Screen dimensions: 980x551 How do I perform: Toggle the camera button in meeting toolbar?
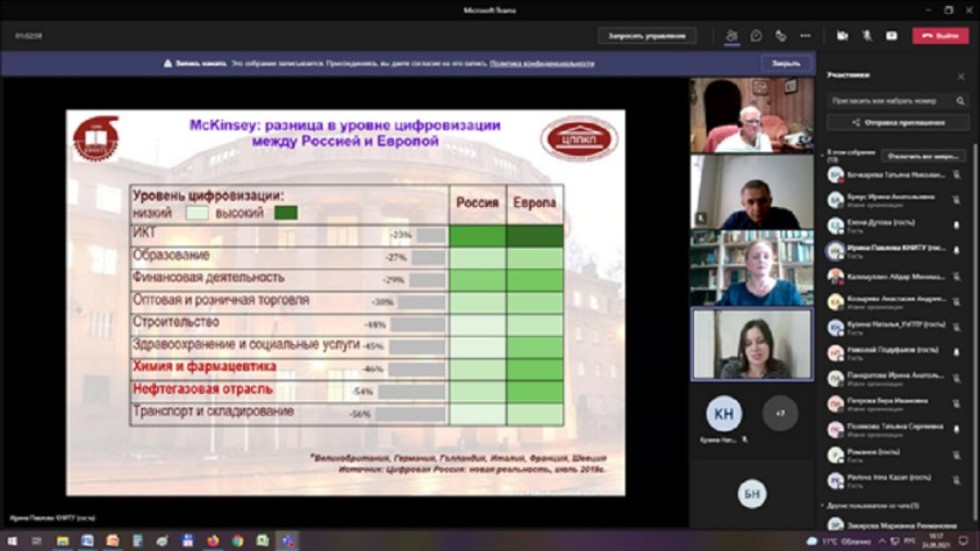tap(842, 36)
